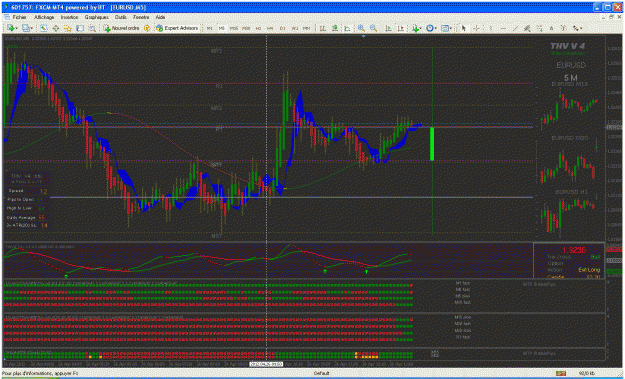The width and height of the screenshot is (625, 379).
Task: Select the arrows objects tool
Action: tap(575, 28)
